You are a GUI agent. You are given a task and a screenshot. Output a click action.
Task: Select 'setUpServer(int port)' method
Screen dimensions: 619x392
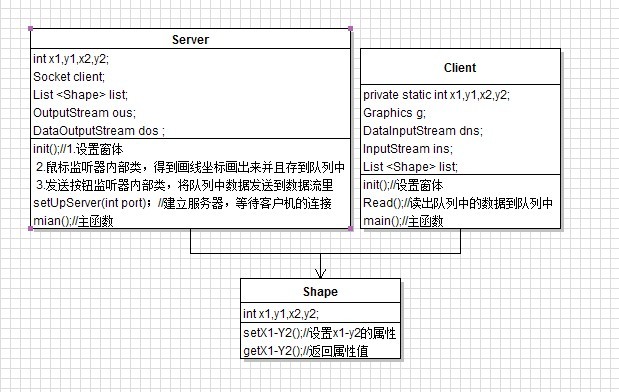[x=182, y=203]
